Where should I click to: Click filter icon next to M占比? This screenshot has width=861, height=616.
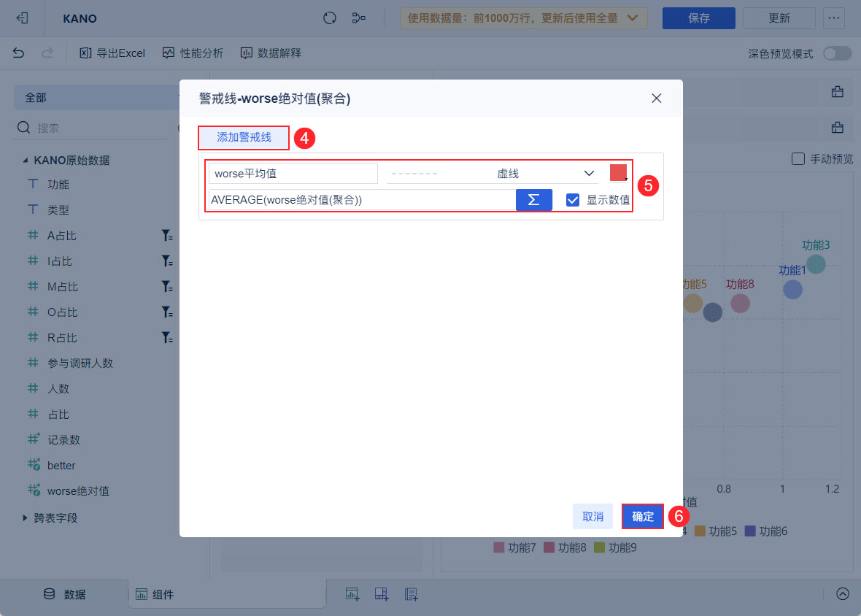tap(167, 287)
